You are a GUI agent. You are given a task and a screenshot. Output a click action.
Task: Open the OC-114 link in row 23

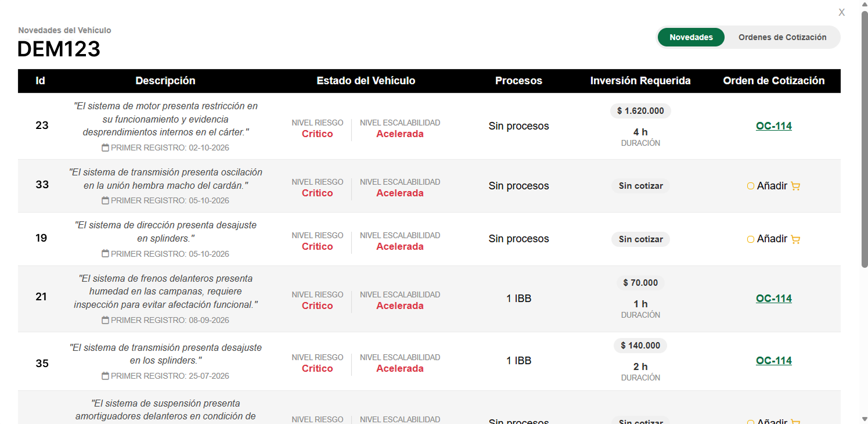773,126
